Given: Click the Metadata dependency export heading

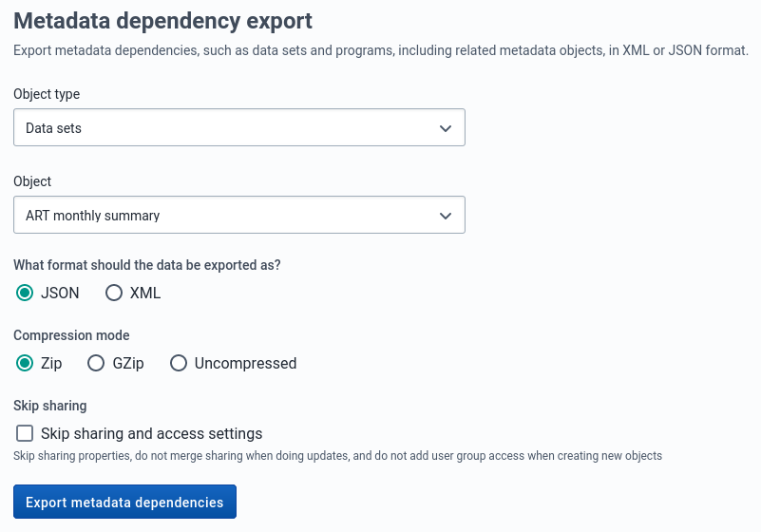Looking at the screenshot, I should click(162, 20).
